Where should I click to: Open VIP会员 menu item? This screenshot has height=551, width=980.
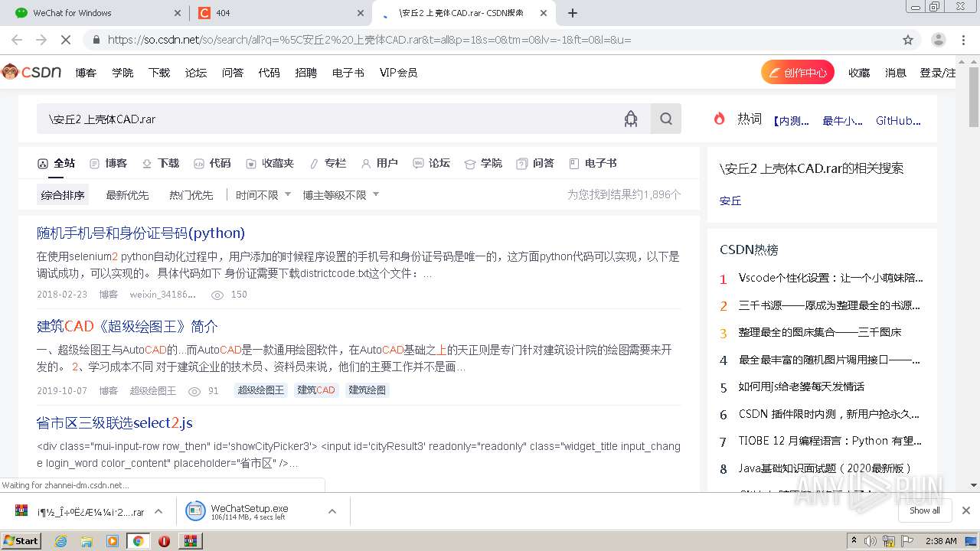coord(398,73)
